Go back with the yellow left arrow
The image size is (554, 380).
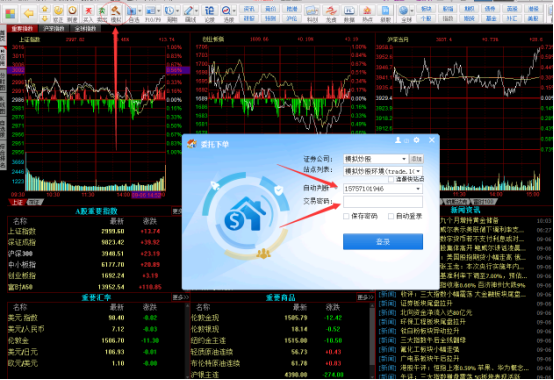[29, 13]
